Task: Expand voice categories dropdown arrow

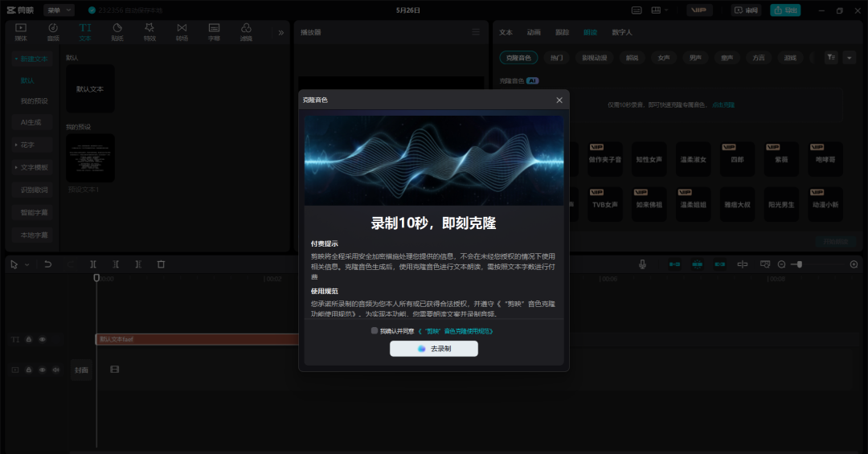Action: click(850, 57)
